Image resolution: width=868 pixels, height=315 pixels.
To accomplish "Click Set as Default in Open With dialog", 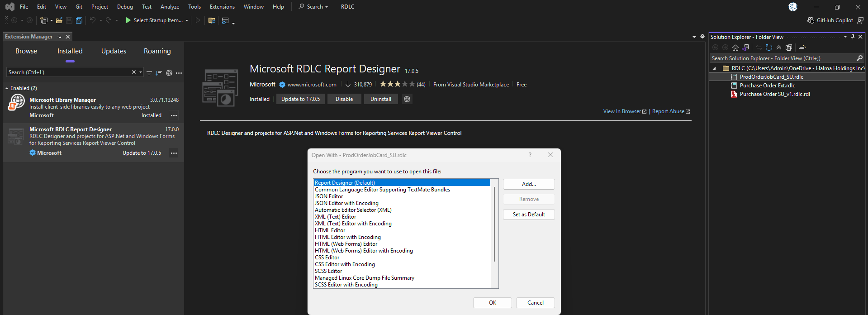I will click(529, 215).
